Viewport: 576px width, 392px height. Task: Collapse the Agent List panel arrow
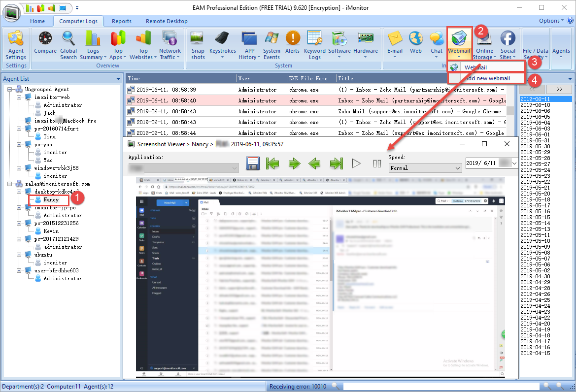pos(118,78)
